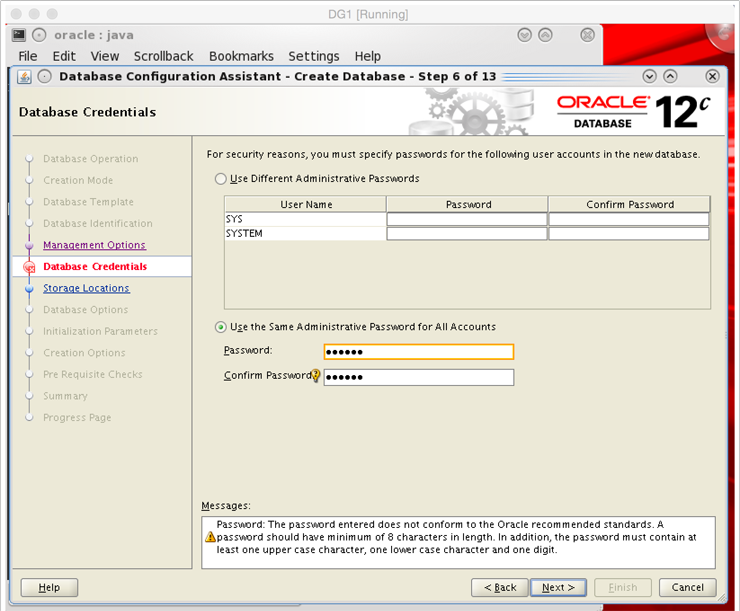Close the oracle:java terminal window
This screenshot has height=611, width=740.
click(587, 35)
